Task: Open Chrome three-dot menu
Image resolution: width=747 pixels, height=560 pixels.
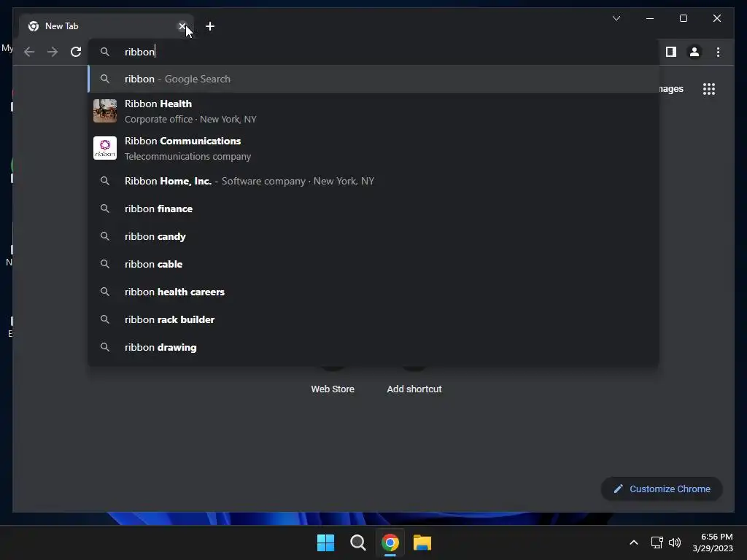Action: pos(718,52)
